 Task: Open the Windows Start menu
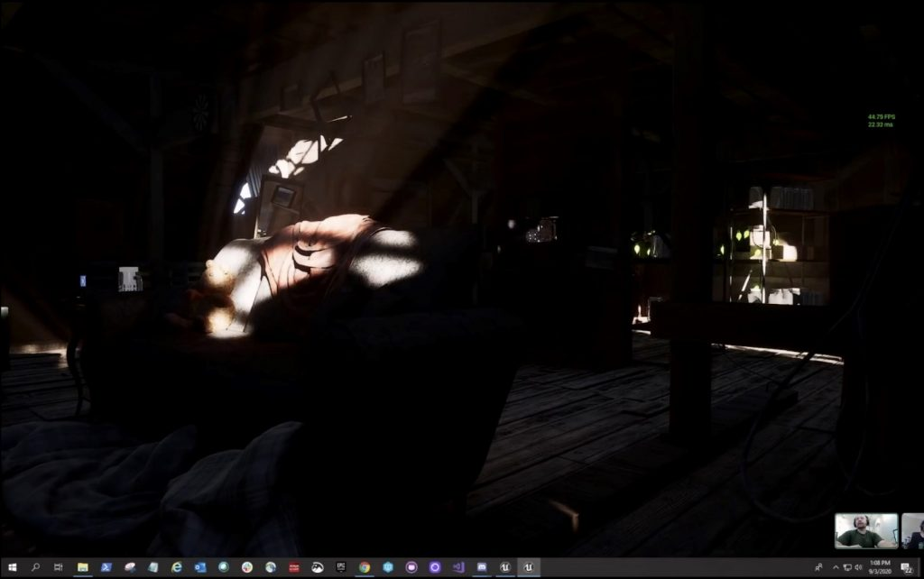(12, 567)
